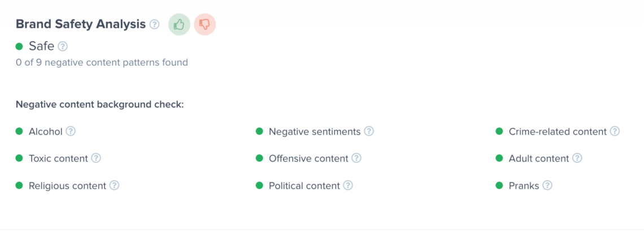This screenshot has width=644, height=233.
Task: Click the thumbs up feedback icon
Action: coord(179,24)
